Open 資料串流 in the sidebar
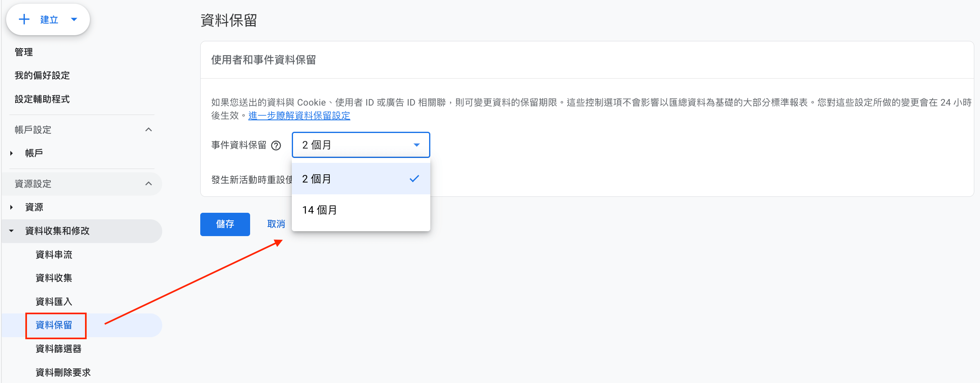The width and height of the screenshot is (980, 383). click(54, 255)
